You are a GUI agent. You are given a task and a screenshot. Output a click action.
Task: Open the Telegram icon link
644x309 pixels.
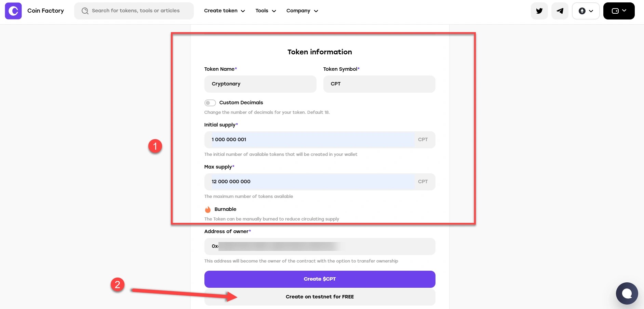tap(560, 11)
